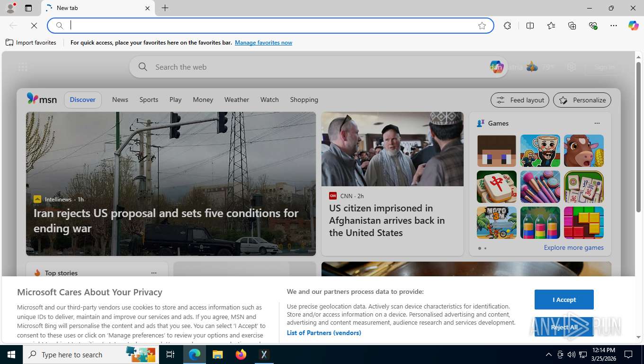Launch the makeup brushes game
Image resolution: width=644 pixels, height=364 pixels.
(x=540, y=187)
